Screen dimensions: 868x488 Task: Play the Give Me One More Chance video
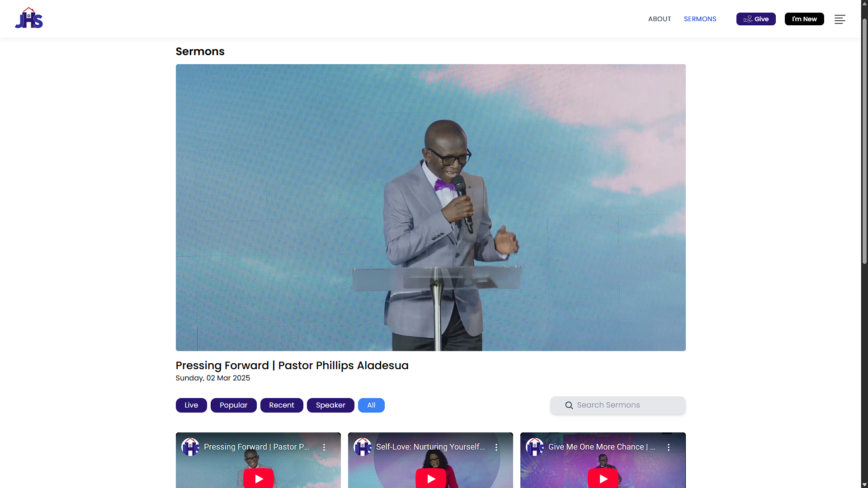[603, 478]
